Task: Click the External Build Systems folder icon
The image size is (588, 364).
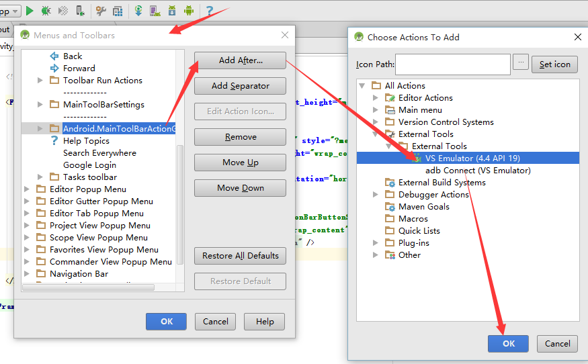Action: 390,183
